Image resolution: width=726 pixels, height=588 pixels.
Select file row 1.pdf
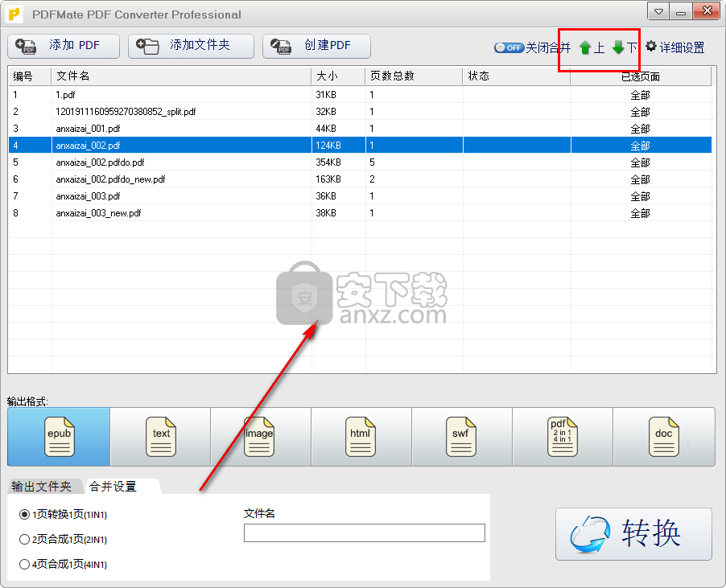(x=360, y=94)
